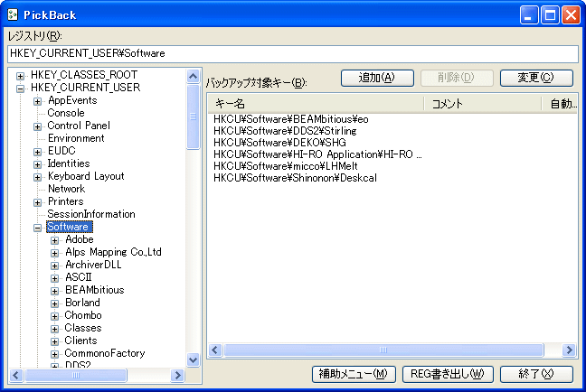Expand the BEAMbitious key node
Screen dimensions: 586x392
(x=55, y=291)
